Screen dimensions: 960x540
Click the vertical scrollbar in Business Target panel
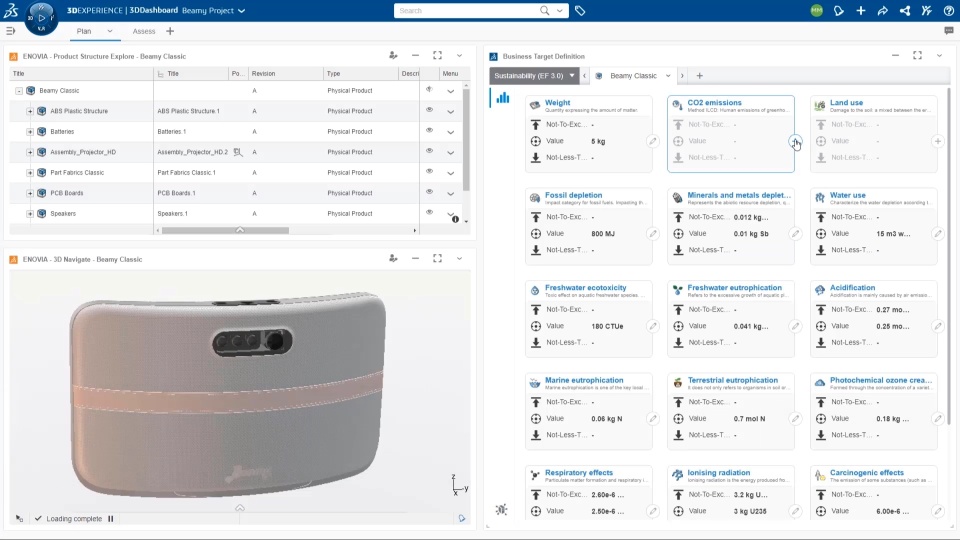(950, 257)
